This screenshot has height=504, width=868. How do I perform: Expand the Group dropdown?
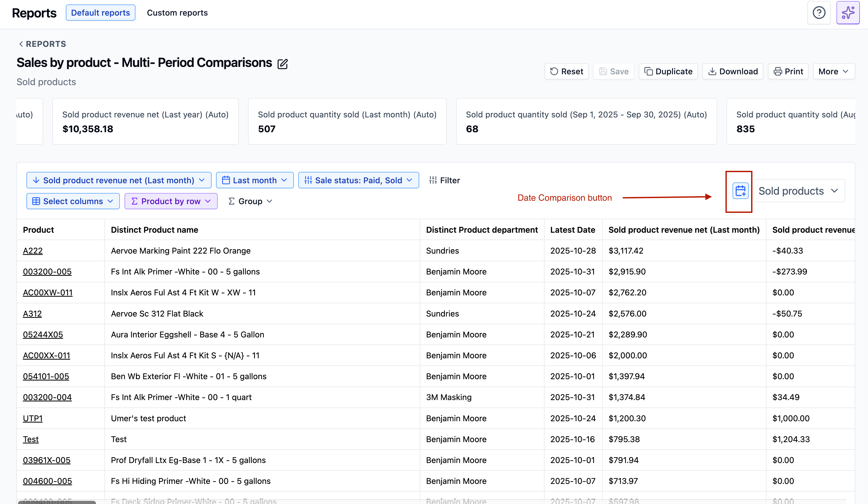pyautogui.click(x=250, y=201)
